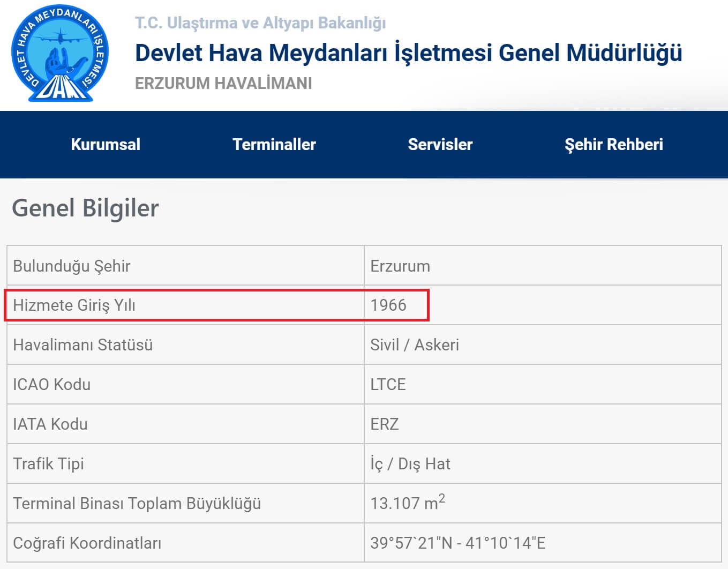Click the Erzurum city value cell
The height and width of the screenshot is (569, 728).
coord(400,266)
